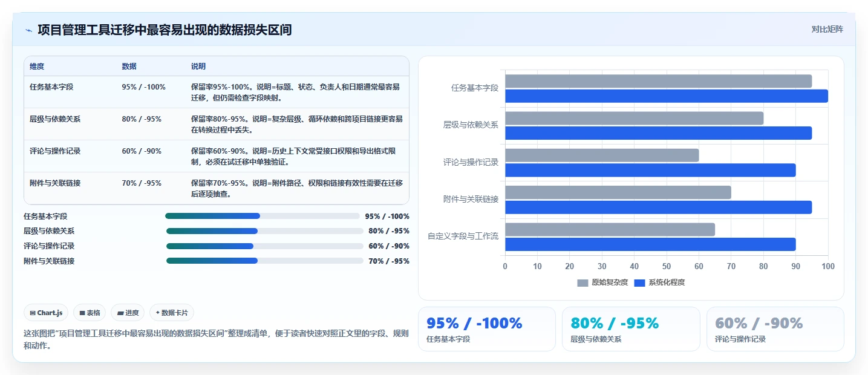868x375 pixels.
Task: Click axis tick label 50 on chart
Action: coord(667,266)
